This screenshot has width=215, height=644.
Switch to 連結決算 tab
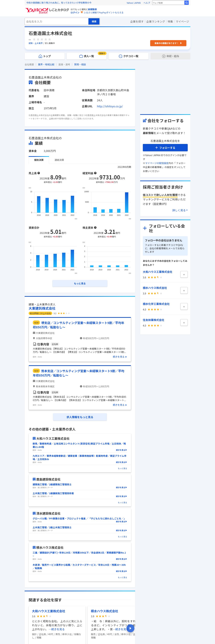coord(59,160)
